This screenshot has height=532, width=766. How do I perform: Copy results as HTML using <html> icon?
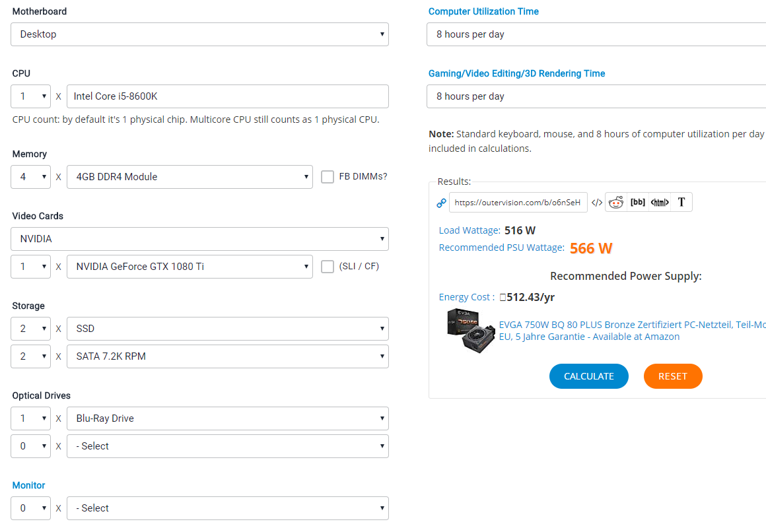tap(660, 202)
